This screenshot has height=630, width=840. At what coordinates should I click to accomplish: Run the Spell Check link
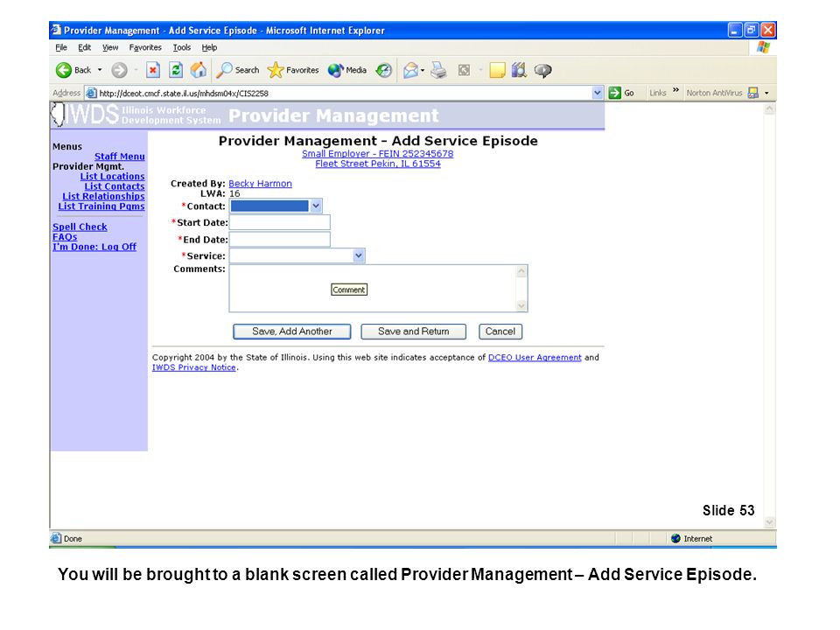point(80,227)
